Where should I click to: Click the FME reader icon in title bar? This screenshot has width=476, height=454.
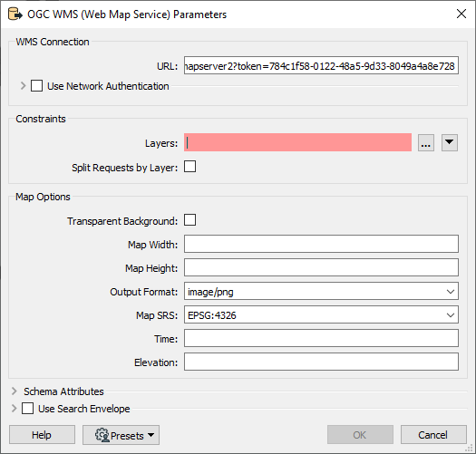(x=15, y=14)
